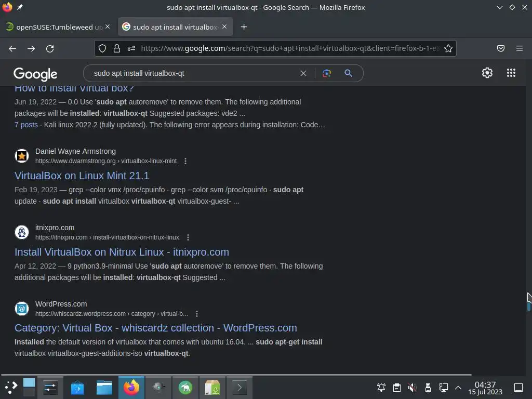Screen dimensions: 532x399
Task: Open removable devices tray icon
Action: point(428,388)
